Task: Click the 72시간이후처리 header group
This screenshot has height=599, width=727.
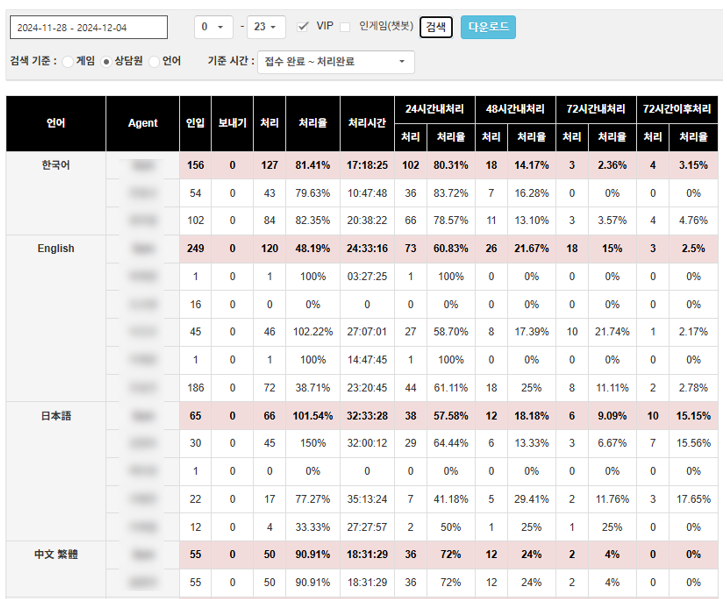Action: [x=677, y=108]
